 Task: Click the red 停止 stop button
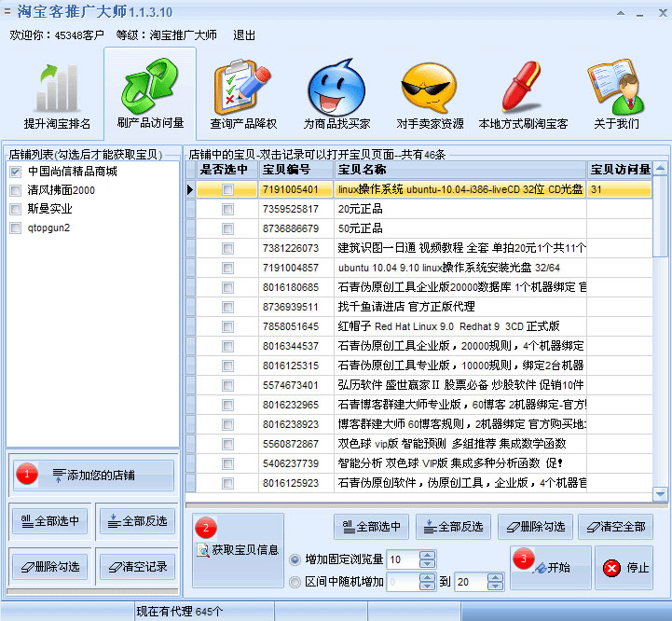[624, 568]
